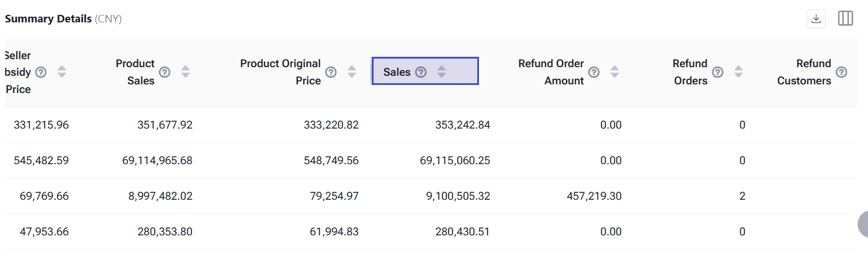
Task: Select the 8,997,482.02 Product Sales cell
Action: (x=157, y=196)
